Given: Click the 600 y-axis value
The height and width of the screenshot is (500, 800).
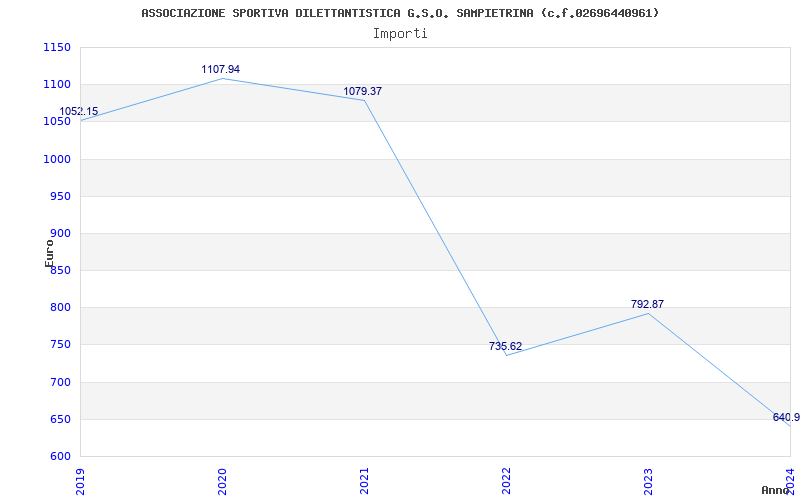Looking at the screenshot, I should 60,456.
